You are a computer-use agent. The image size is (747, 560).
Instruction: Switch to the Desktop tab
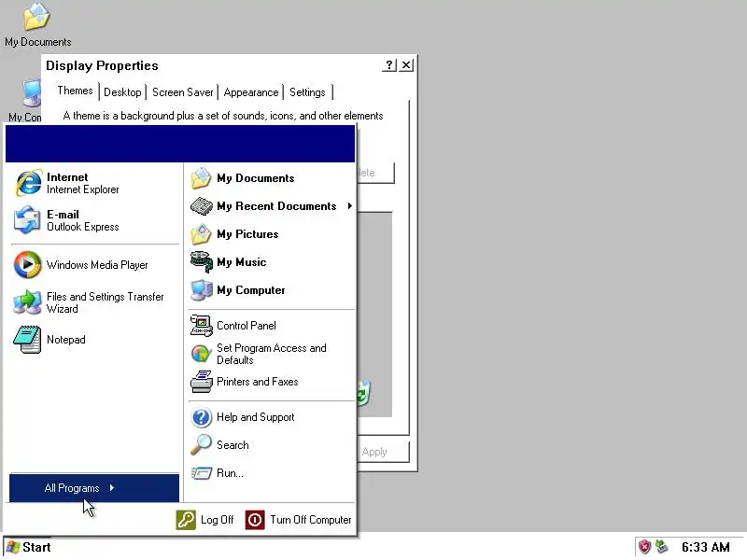(x=122, y=92)
